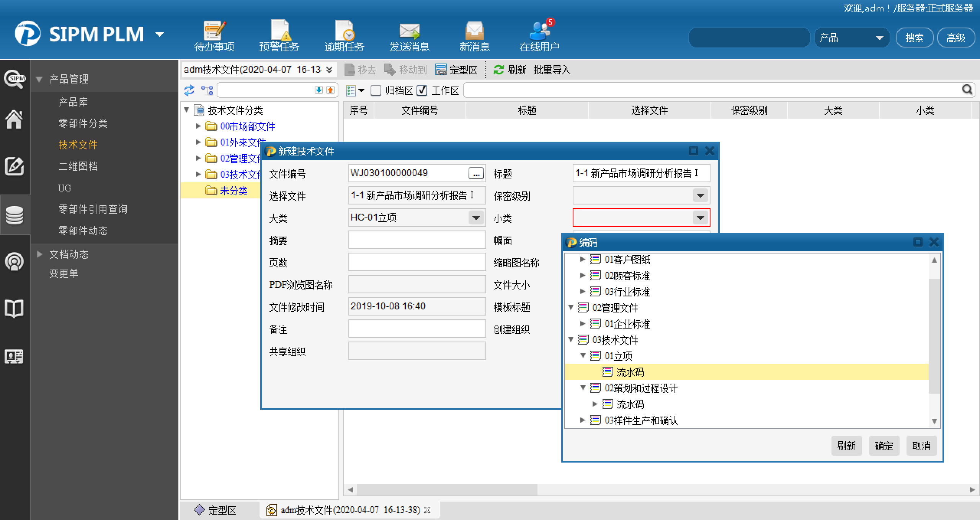Click the 批量导入 batch import button

[552, 70]
